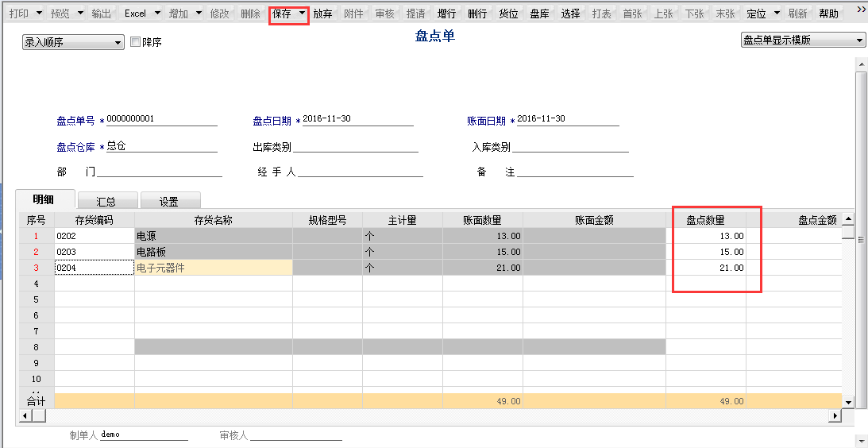Click the 保存 (Save) toolbar button

click(282, 14)
